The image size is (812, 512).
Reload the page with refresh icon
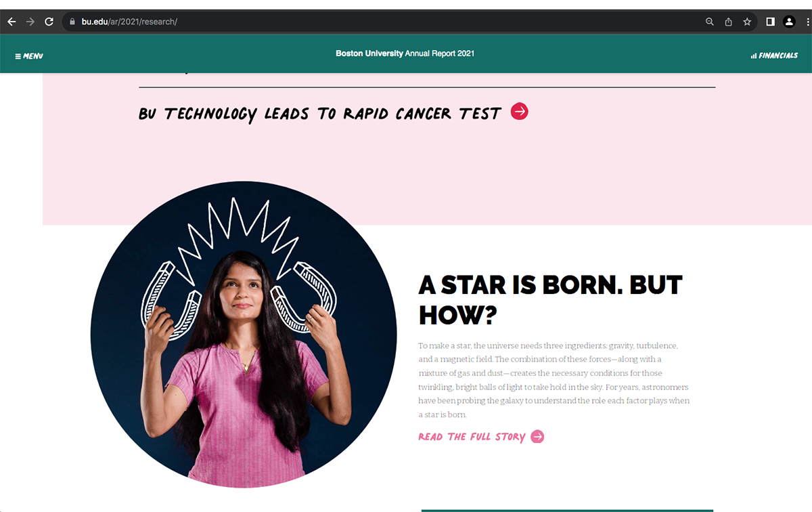(x=49, y=22)
